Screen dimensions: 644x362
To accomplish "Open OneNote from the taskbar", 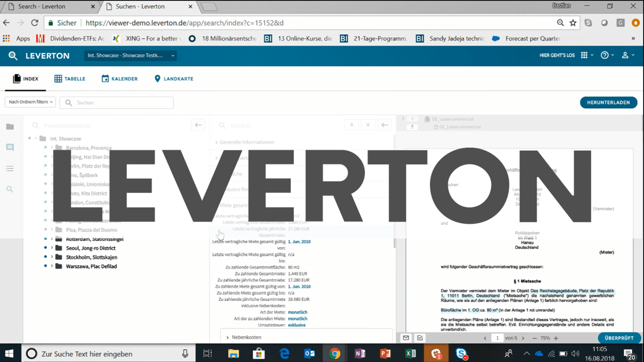I will click(x=360, y=354).
